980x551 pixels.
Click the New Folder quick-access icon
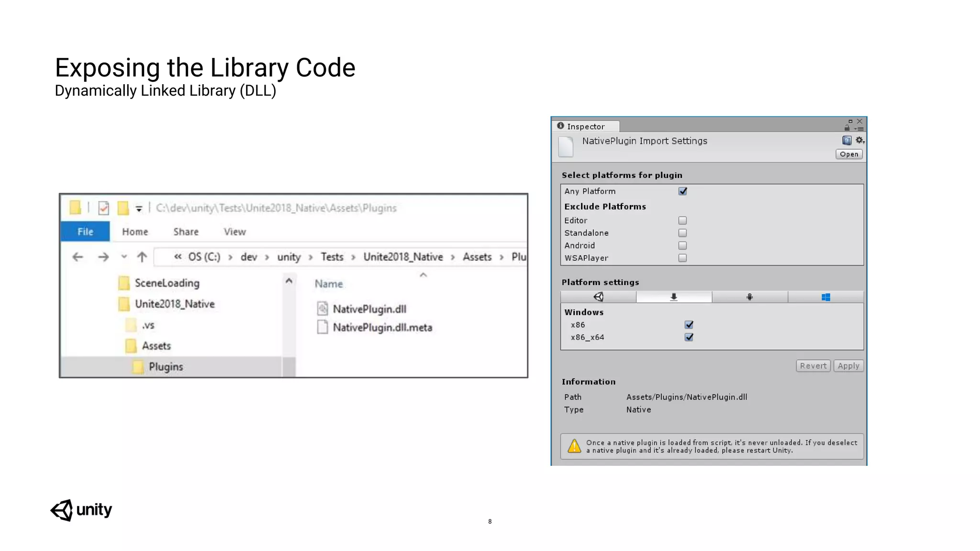coord(123,208)
